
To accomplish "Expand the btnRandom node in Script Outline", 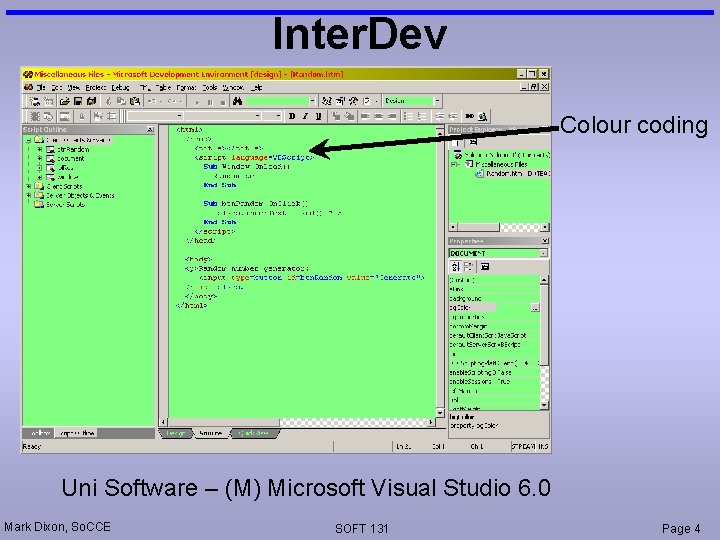I will tap(40, 149).
